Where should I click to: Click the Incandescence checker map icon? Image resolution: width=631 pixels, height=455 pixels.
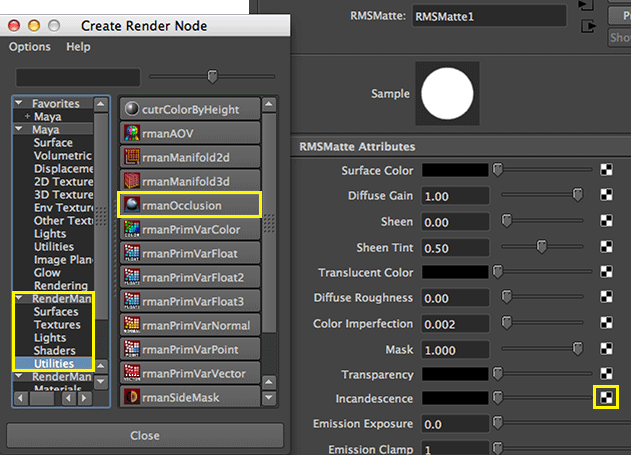pyautogui.click(x=606, y=397)
